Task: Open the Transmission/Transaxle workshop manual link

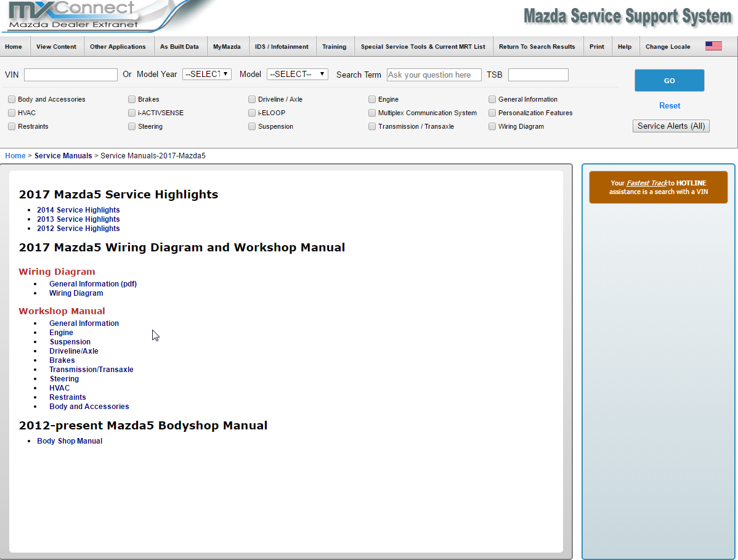Action: 91,370
